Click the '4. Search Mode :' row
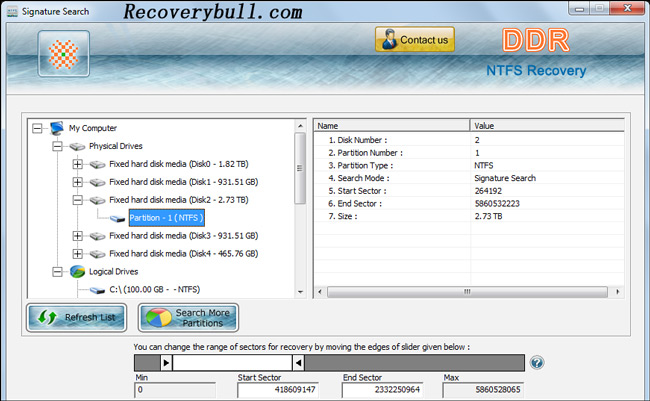The height and width of the screenshot is (401, 650). (x=469, y=178)
